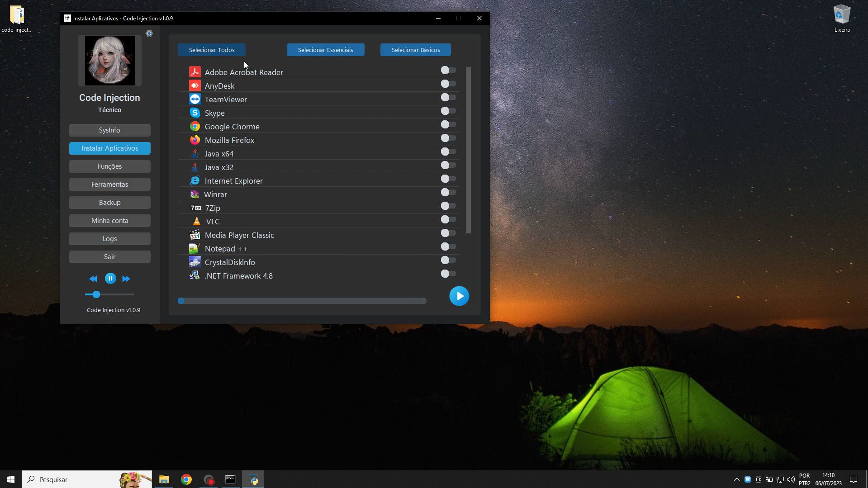Click the Sair button
The height and width of the screenshot is (488, 868).
tap(110, 257)
